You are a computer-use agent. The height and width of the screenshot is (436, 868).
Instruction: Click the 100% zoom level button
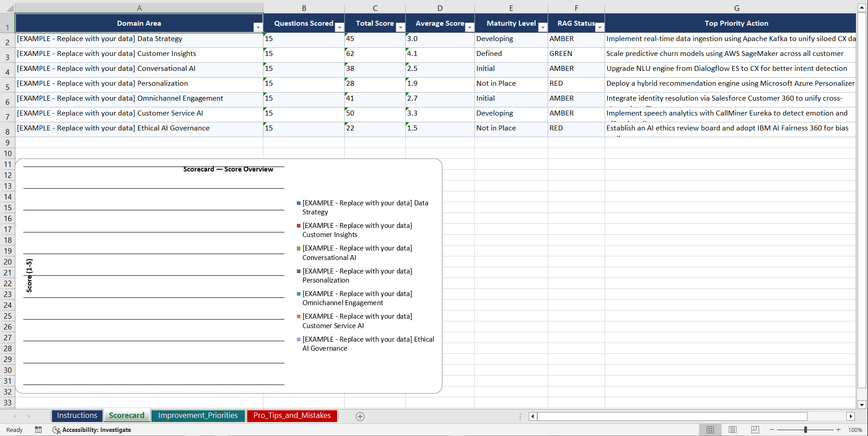pos(854,430)
